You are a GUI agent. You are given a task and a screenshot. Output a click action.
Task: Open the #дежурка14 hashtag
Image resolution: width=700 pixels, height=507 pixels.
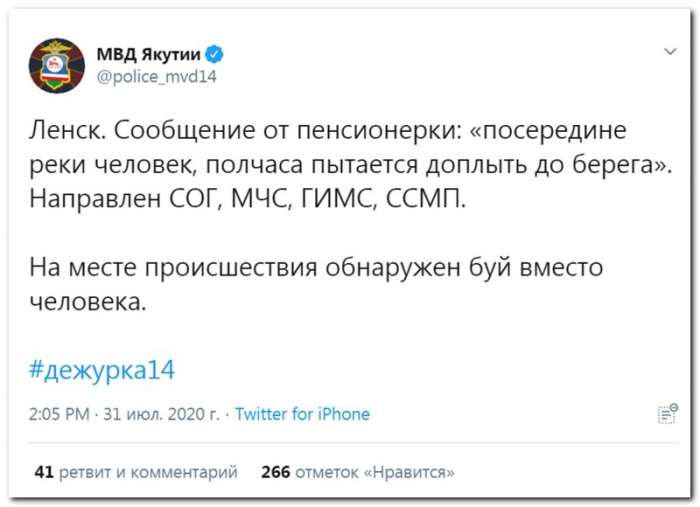pos(102,370)
